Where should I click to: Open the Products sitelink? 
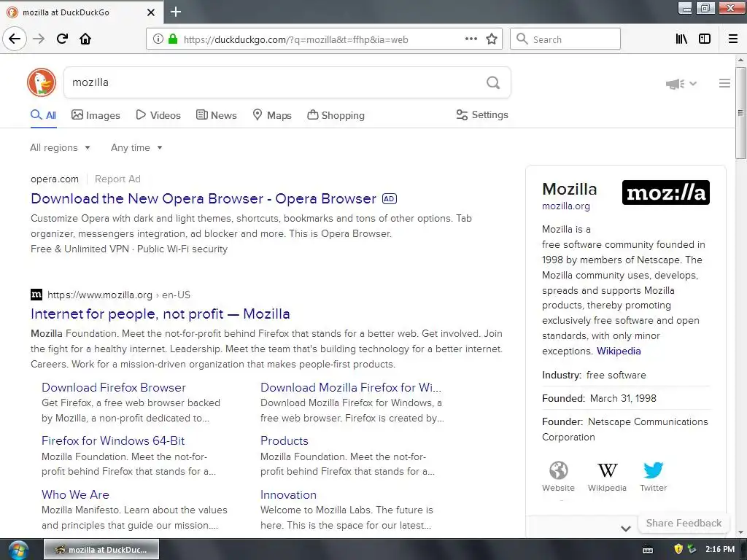285,441
